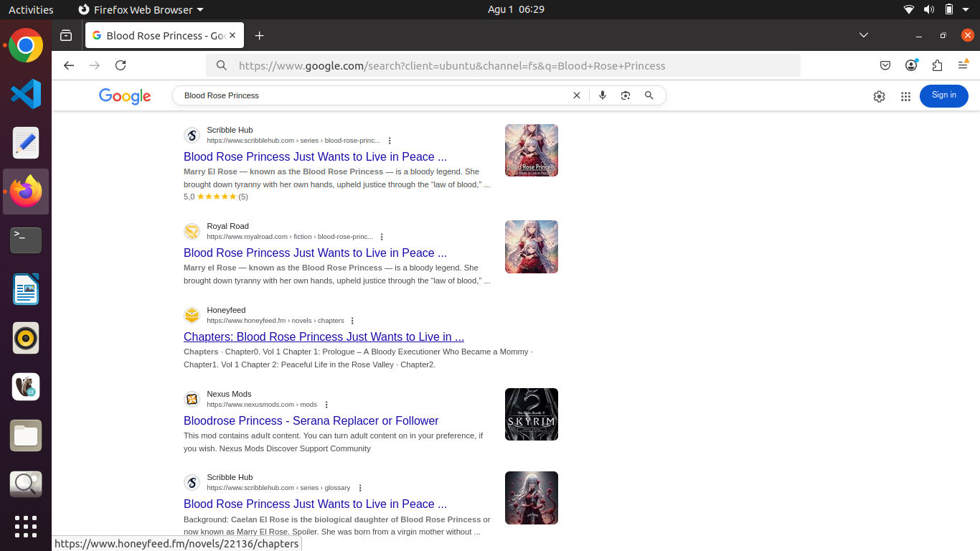Screen dimensions: 980x551
Task: Open the Nexus Mods Serana Replacer result
Action: tap(311, 420)
